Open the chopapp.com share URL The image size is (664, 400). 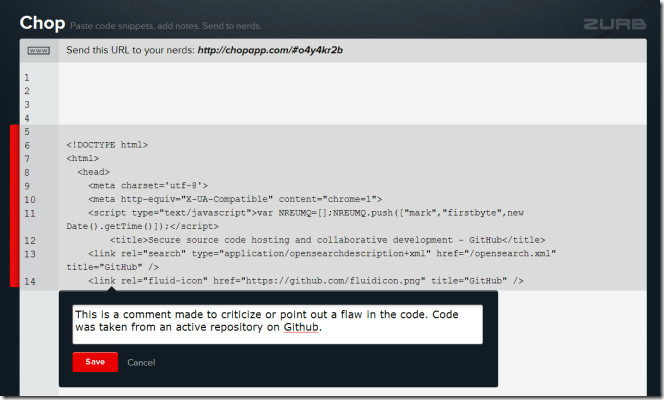270,50
